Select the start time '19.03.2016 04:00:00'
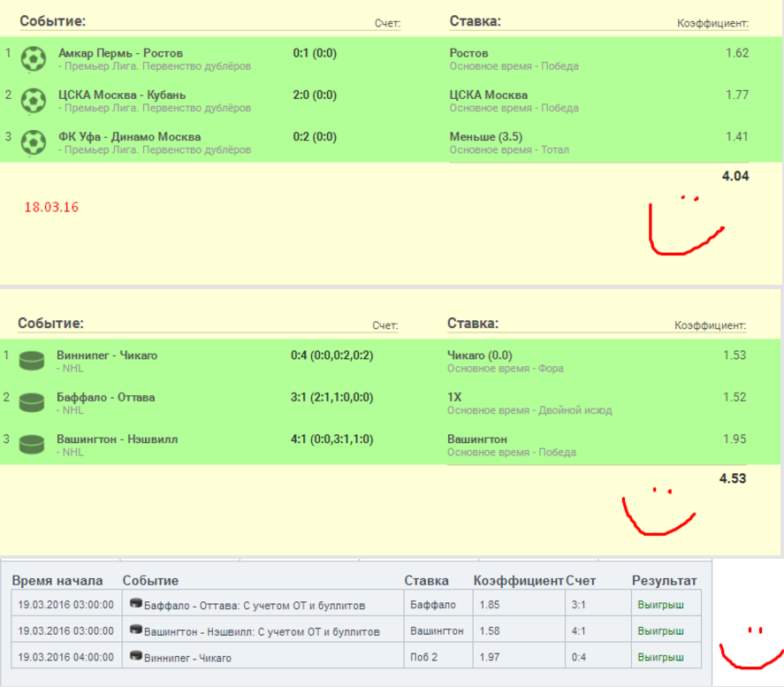This screenshot has width=784, height=687. (66, 657)
